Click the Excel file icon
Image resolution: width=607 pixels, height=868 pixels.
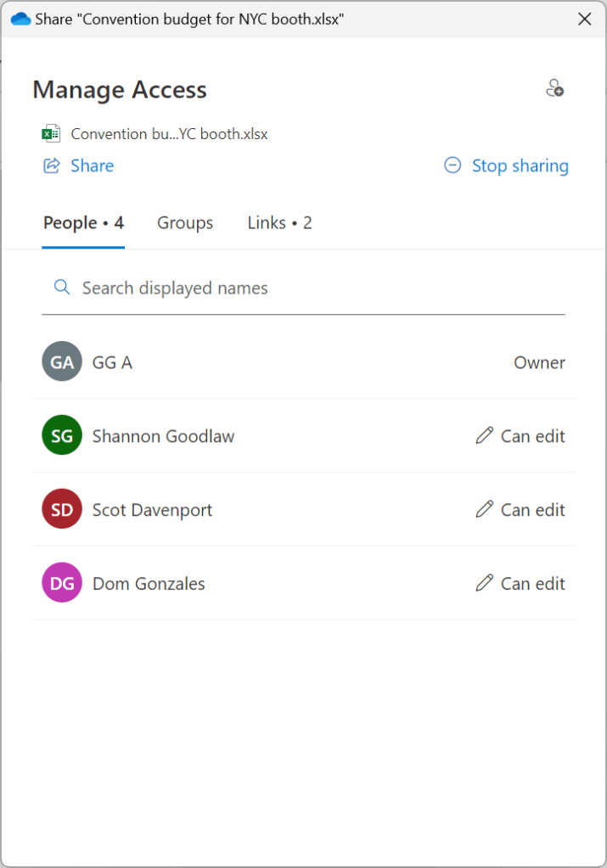click(52, 133)
